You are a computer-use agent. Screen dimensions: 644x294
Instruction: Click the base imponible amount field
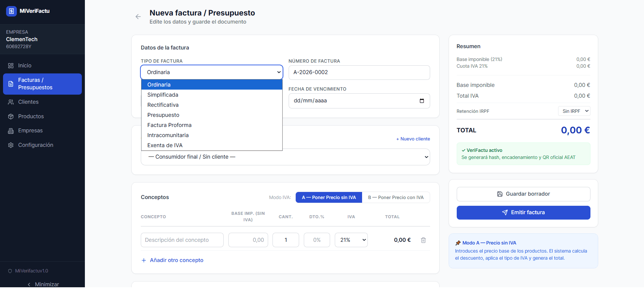point(248,240)
